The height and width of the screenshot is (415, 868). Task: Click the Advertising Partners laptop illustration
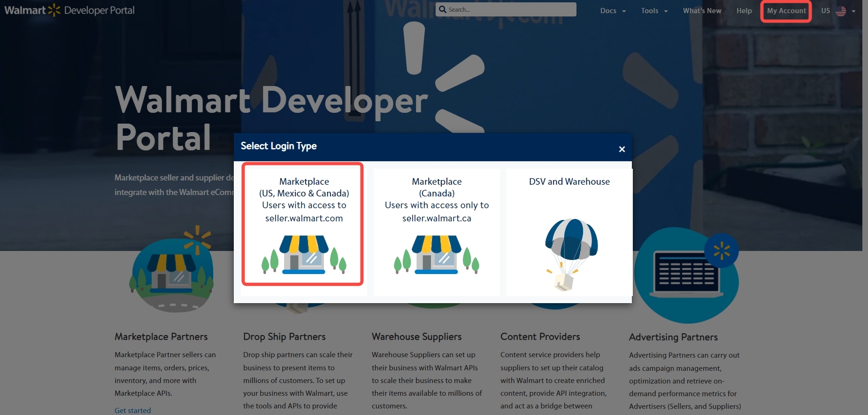[687, 275]
